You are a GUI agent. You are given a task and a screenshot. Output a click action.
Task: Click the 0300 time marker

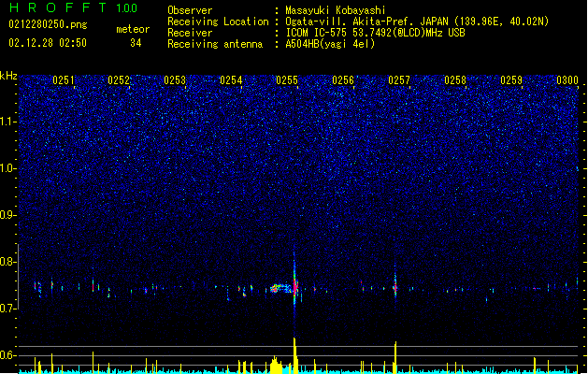click(567, 80)
